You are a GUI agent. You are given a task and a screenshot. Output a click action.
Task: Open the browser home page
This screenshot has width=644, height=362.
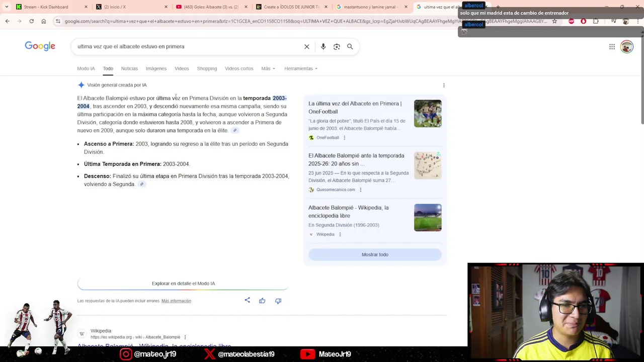[44, 21]
